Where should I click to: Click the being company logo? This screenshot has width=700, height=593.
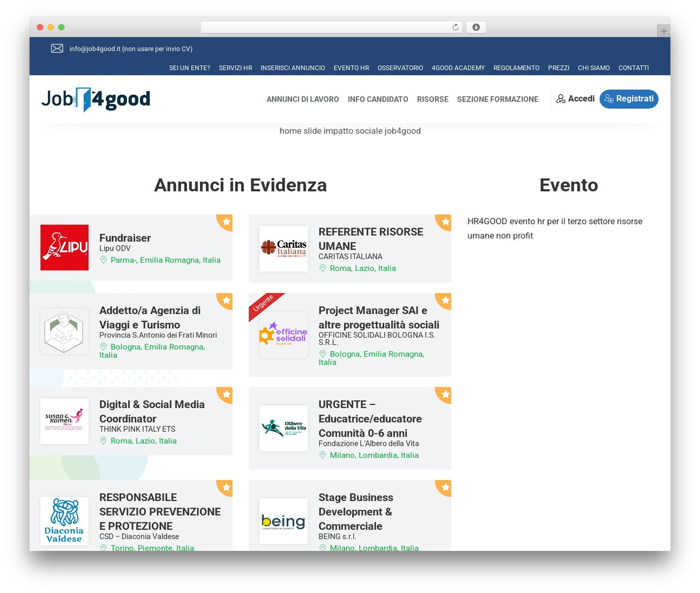283,521
